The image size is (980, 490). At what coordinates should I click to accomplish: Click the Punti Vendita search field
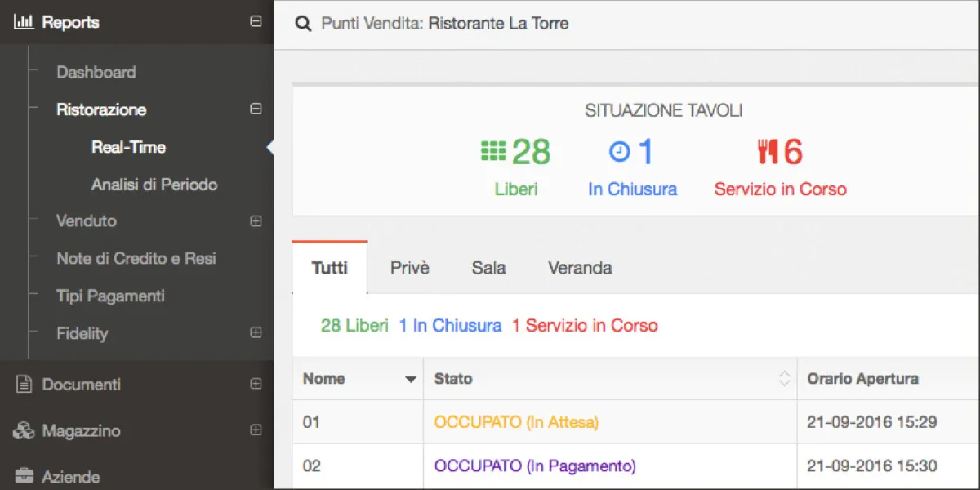[x=572, y=24]
